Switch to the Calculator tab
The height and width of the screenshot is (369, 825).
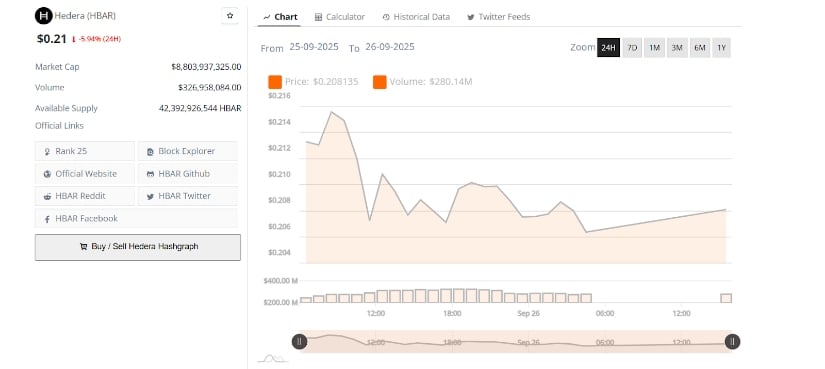339,17
